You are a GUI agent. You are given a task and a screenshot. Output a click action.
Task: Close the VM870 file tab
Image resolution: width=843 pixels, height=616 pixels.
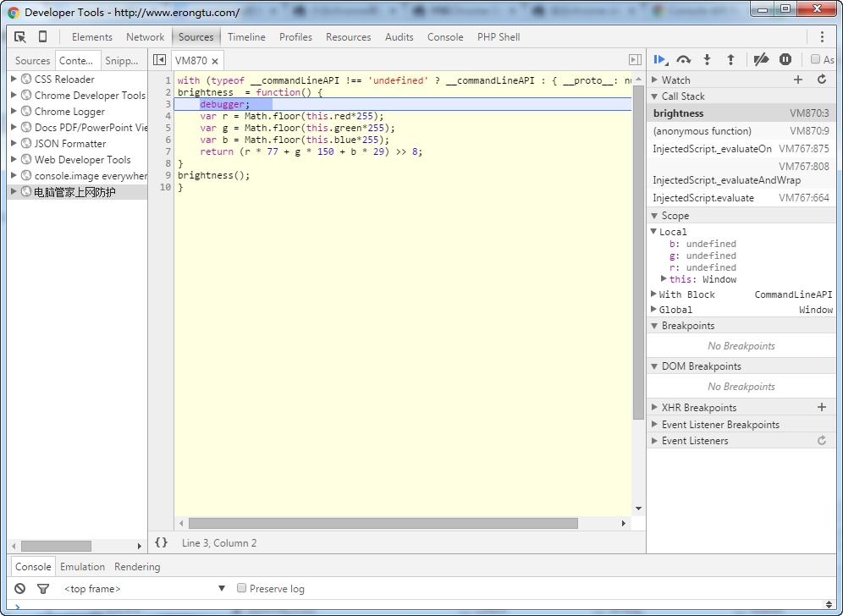click(x=215, y=61)
